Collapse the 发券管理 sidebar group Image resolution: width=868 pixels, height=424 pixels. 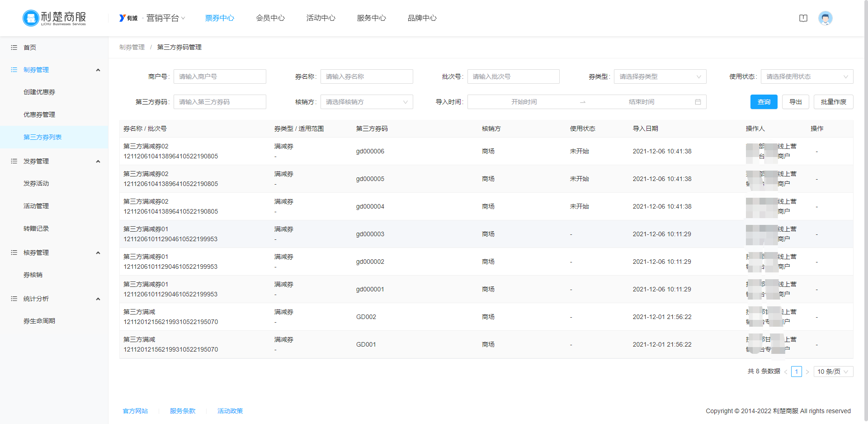click(98, 161)
